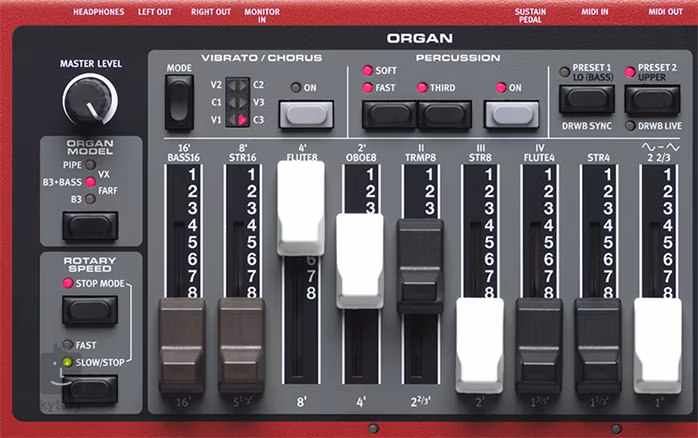Image resolution: width=698 pixels, height=438 pixels.
Task: Select Preset 1 LO (BASS) button
Action: [x=586, y=99]
